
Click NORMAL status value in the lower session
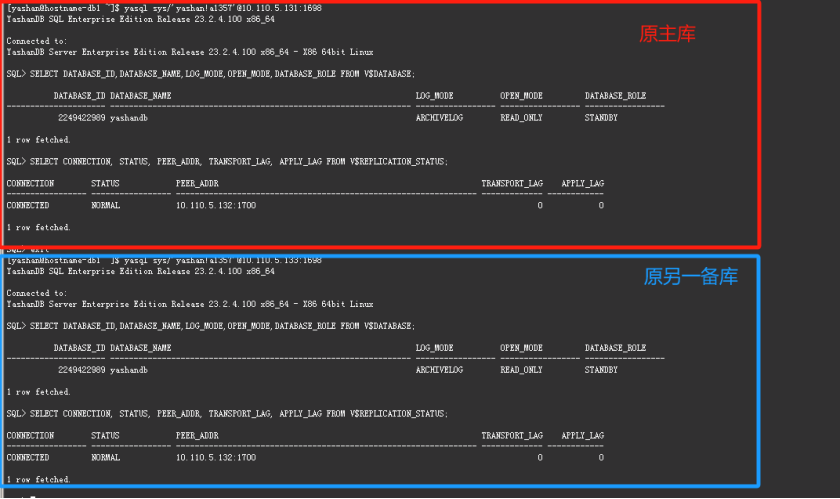pyautogui.click(x=106, y=458)
